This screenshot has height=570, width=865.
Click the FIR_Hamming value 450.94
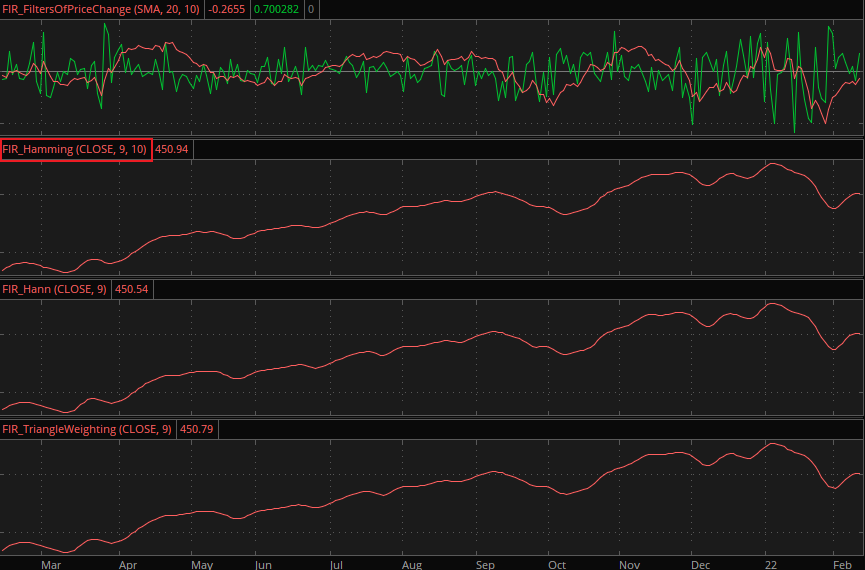tap(173, 149)
